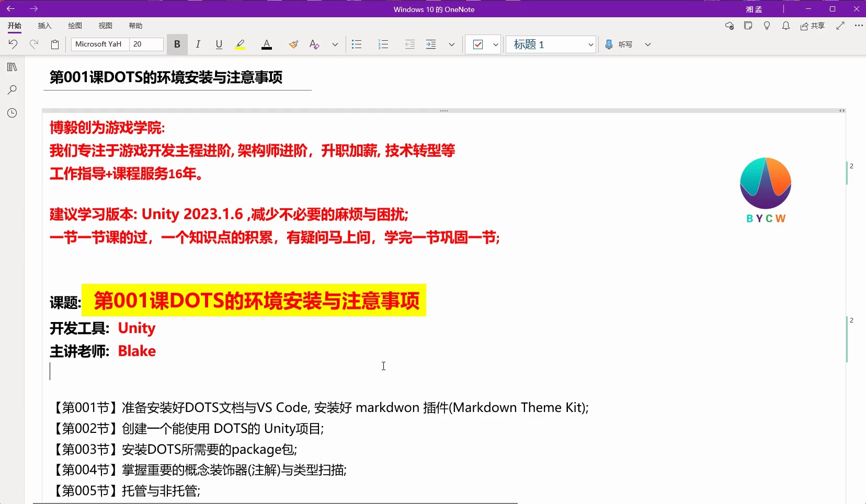Decrease paragraph indent

click(410, 44)
